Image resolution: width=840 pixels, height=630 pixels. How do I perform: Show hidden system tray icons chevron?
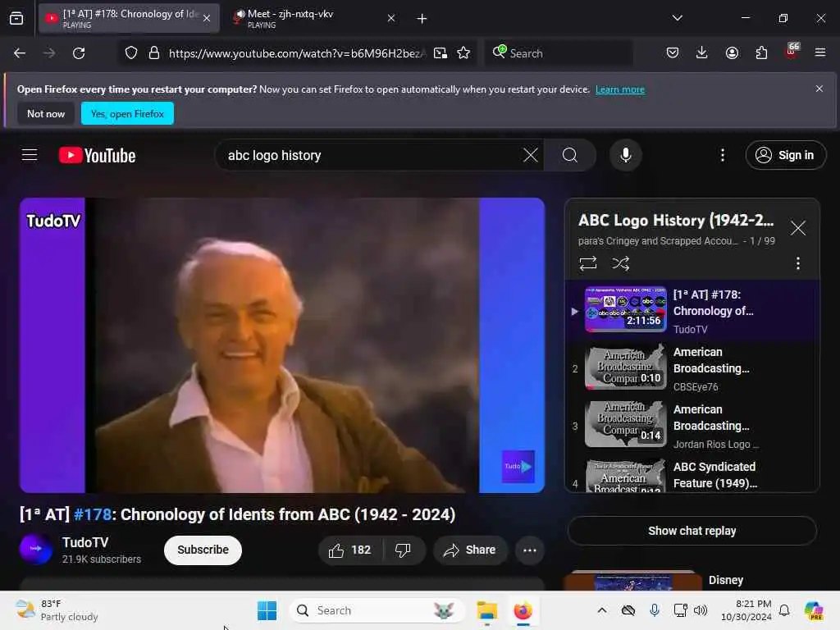pos(602,610)
